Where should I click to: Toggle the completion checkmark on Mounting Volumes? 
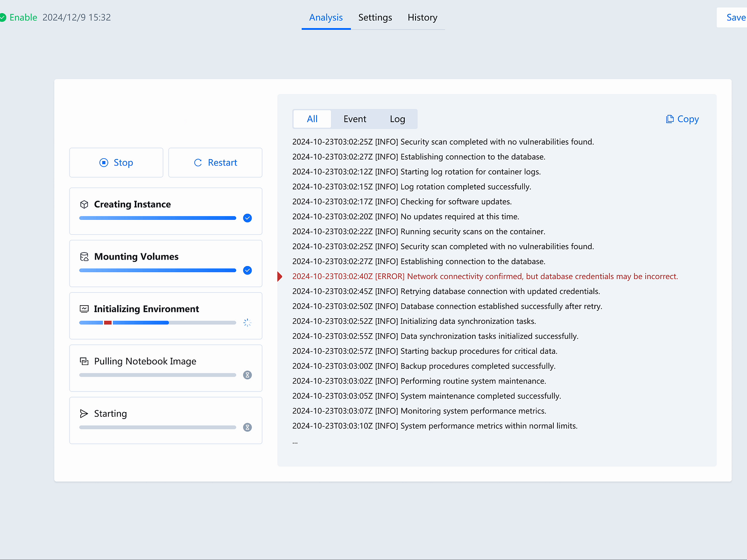(247, 270)
